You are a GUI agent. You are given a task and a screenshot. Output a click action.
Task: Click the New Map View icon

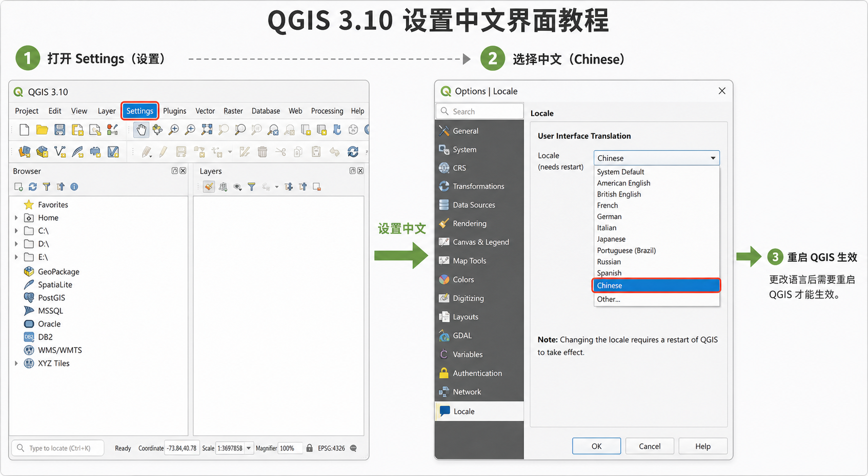coord(306,130)
